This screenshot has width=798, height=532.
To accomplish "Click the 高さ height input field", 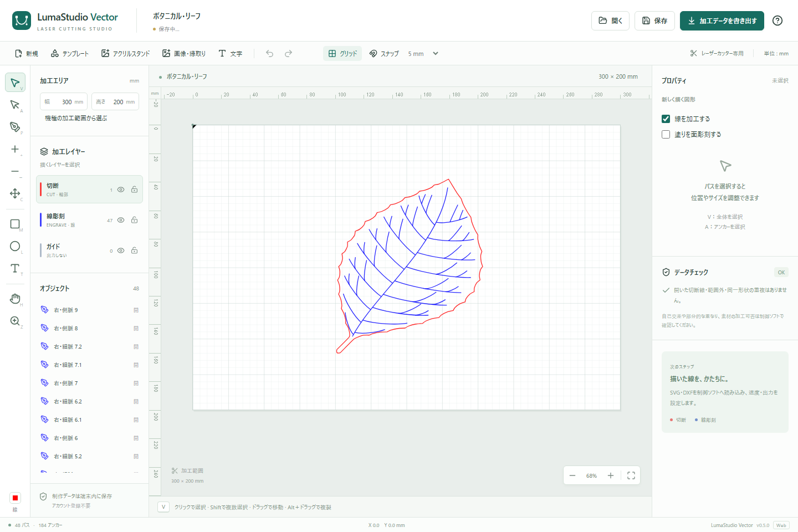I will tap(115, 102).
